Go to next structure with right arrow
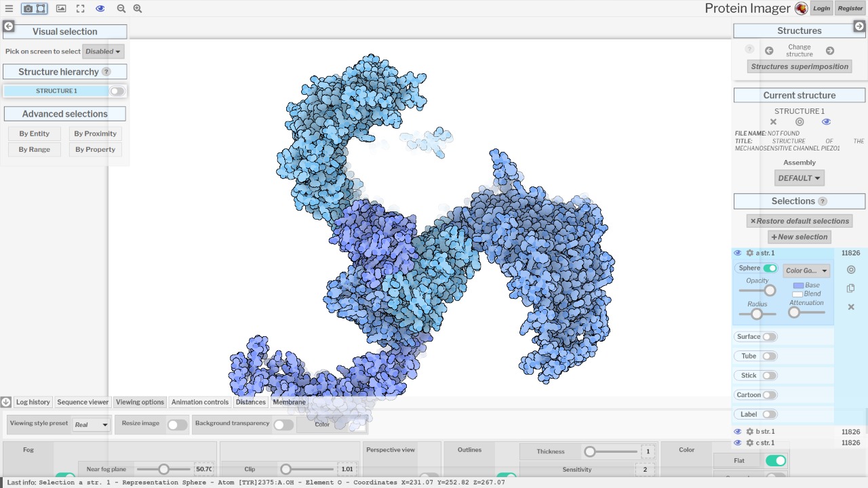The height and width of the screenshot is (488, 868). (830, 51)
